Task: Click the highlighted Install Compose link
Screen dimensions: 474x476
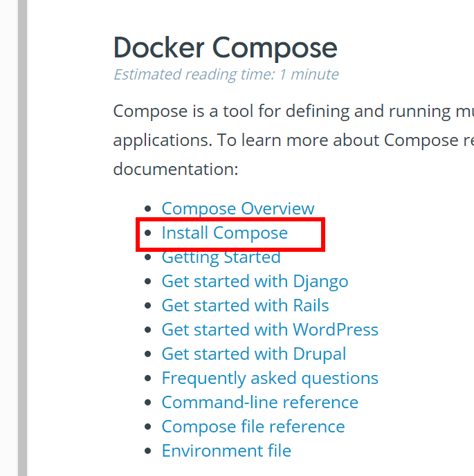Action: (x=224, y=233)
